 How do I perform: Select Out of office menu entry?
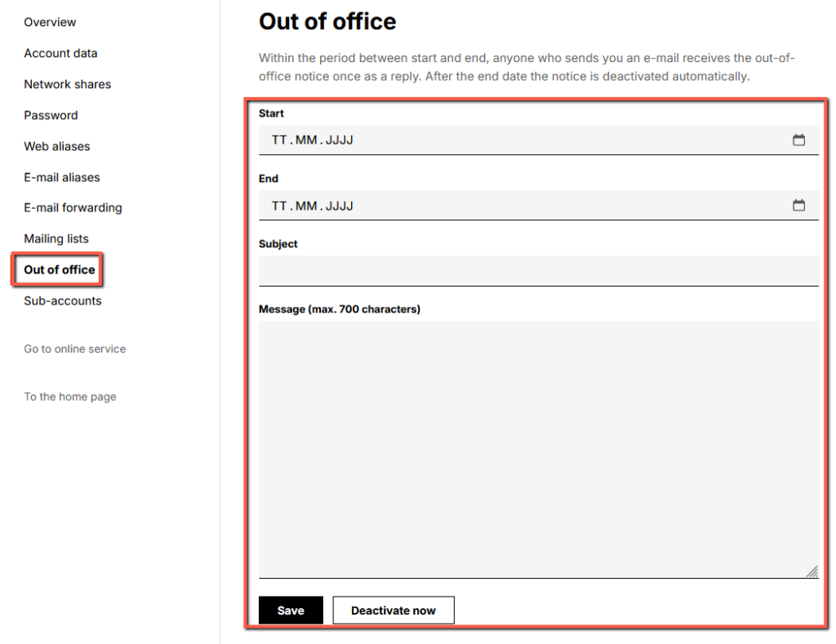click(x=59, y=269)
